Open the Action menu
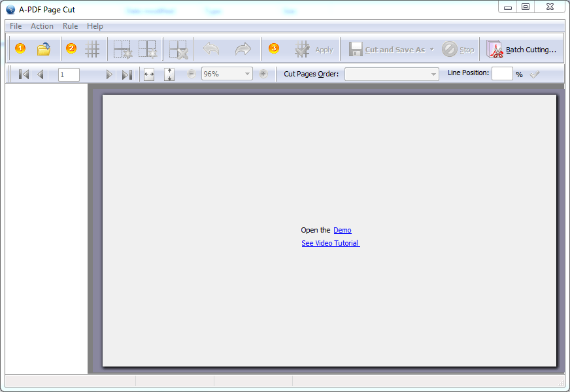The height and width of the screenshot is (392, 570). click(42, 26)
